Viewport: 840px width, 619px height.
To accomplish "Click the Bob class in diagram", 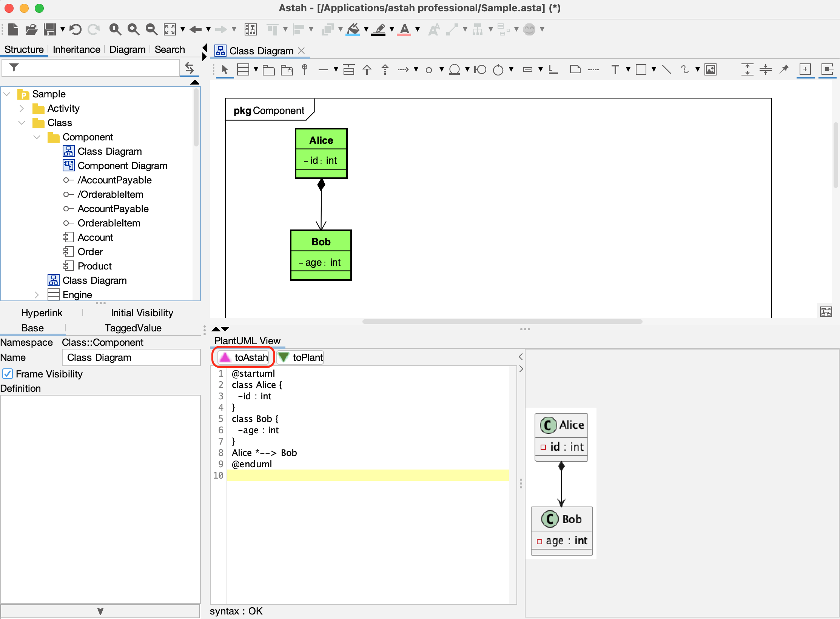I will click(321, 255).
